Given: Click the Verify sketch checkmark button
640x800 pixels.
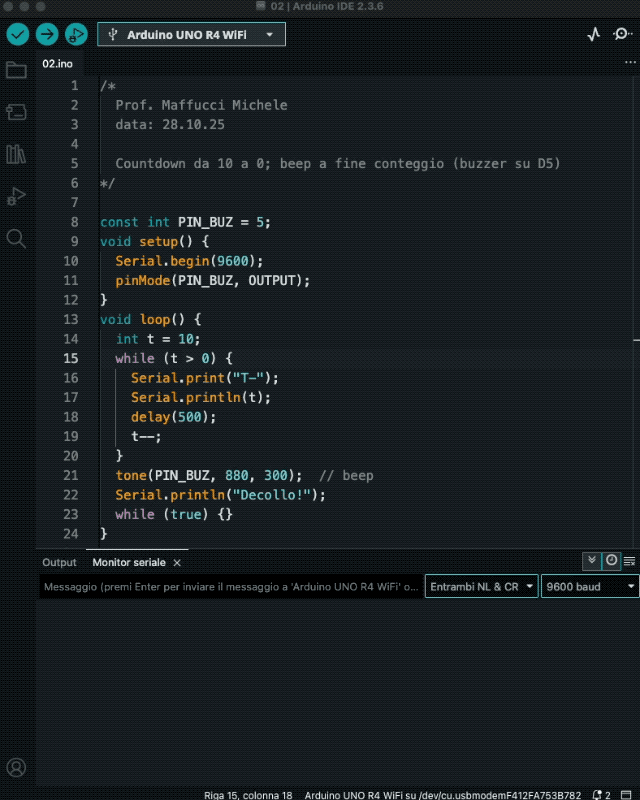Looking at the screenshot, I should tap(18, 34).
